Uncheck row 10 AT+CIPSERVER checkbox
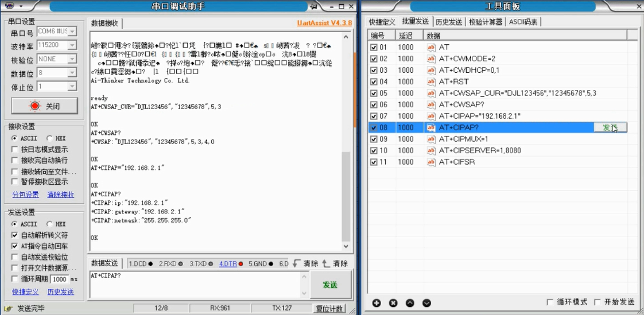Screen dimensions: 644x315 (x=373, y=151)
